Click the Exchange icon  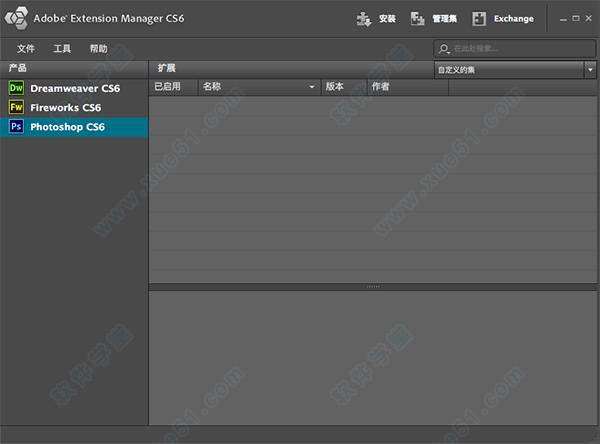click(479, 18)
